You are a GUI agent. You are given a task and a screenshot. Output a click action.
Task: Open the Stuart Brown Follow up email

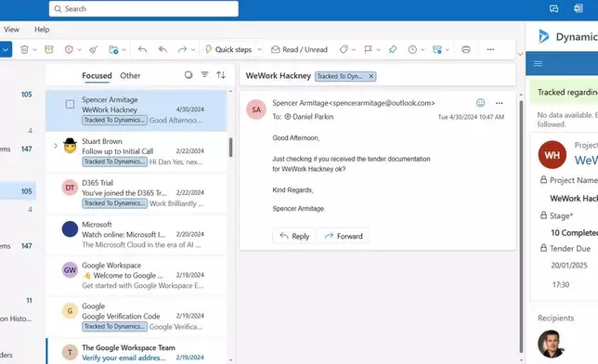point(136,152)
